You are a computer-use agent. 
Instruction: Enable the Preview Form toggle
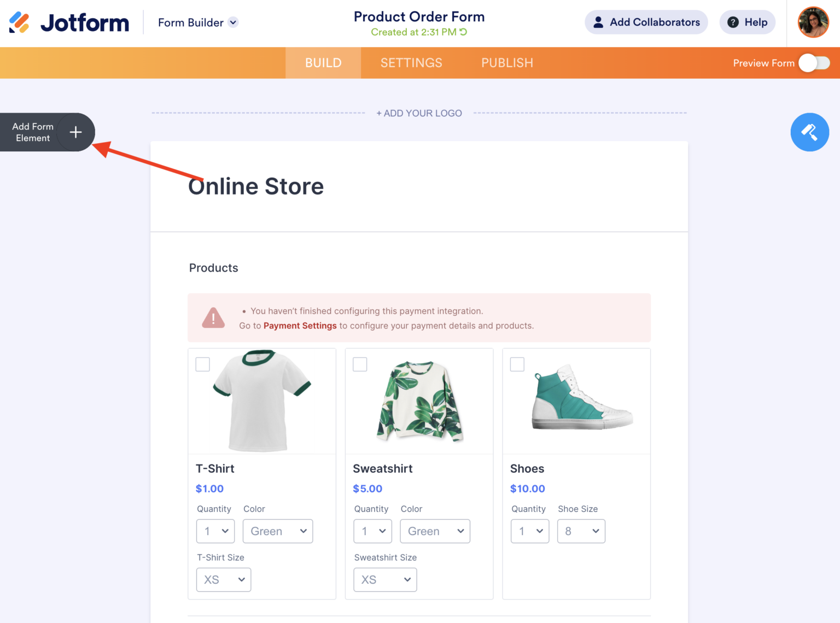[814, 63]
